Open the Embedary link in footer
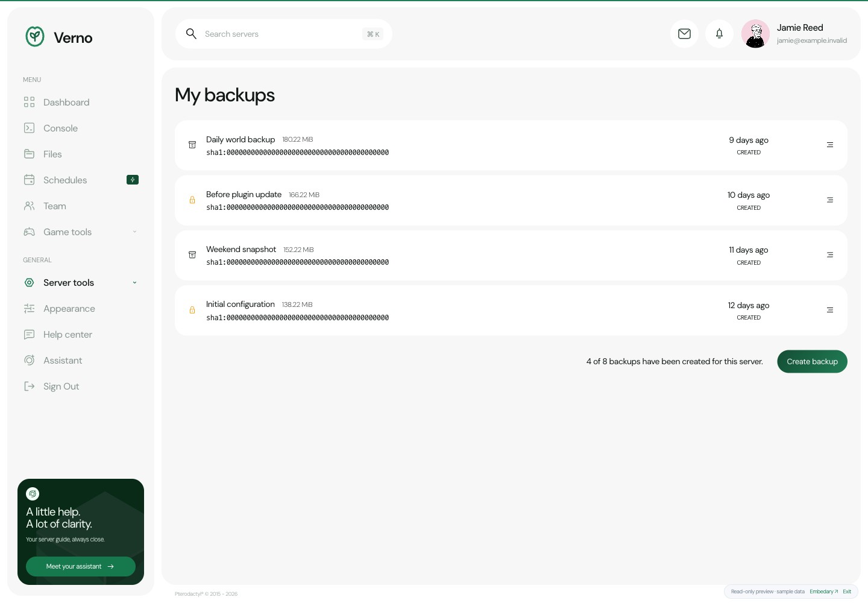The height and width of the screenshot is (603, 868). click(823, 592)
